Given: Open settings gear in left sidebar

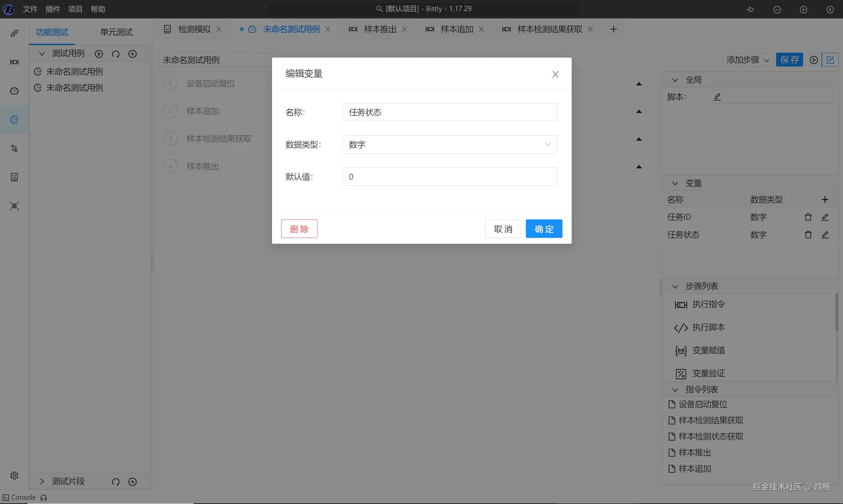Looking at the screenshot, I should [x=14, y=475].
